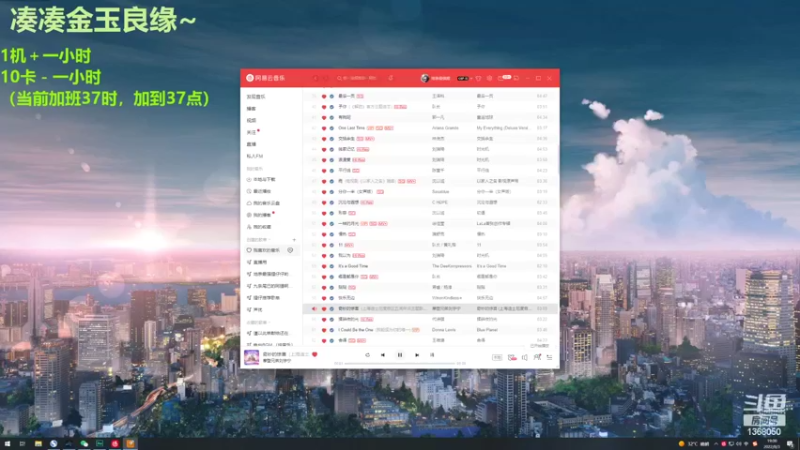Open recently played clock item in sidebar
Viewport: 800px width, 450px height.
tap(259, 191)
